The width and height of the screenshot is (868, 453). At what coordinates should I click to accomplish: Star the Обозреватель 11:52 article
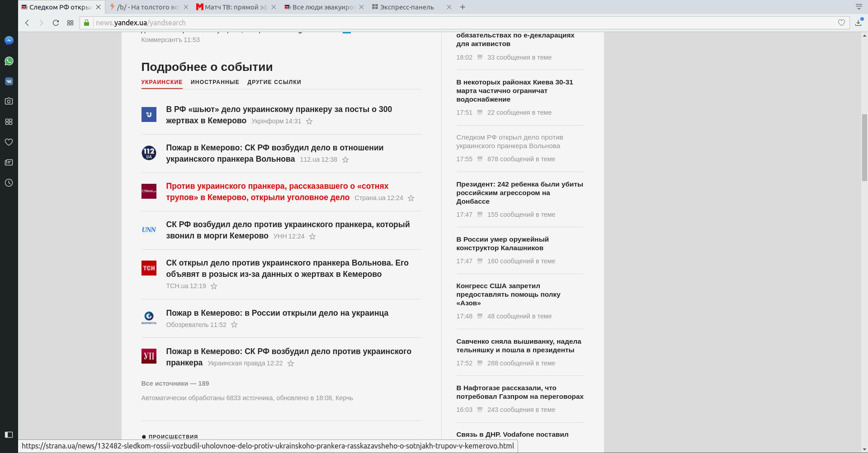[234, 324]
